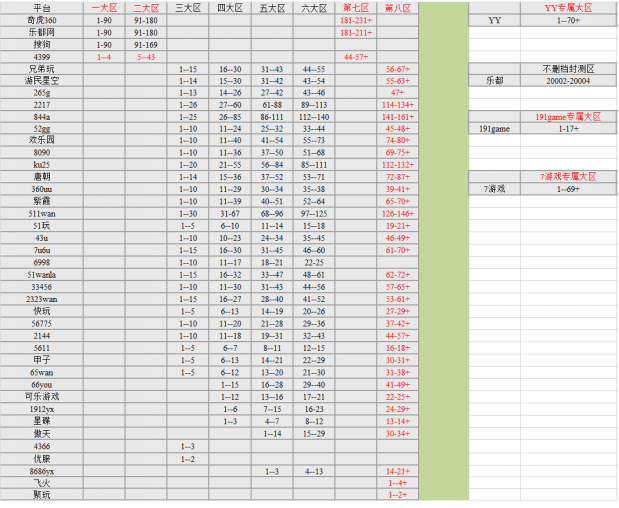Select the 不删档封测区 header cell
Viewport: 619px width, 508px height.
568,69
